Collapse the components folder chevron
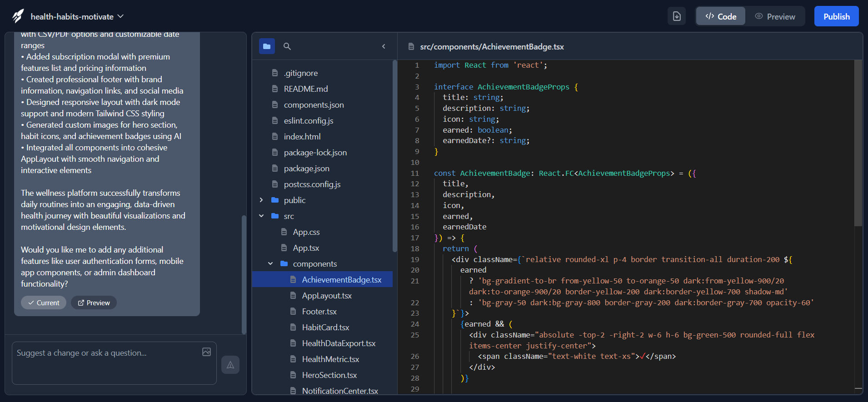The image size is (868, 402). click(x=270, y=263)
